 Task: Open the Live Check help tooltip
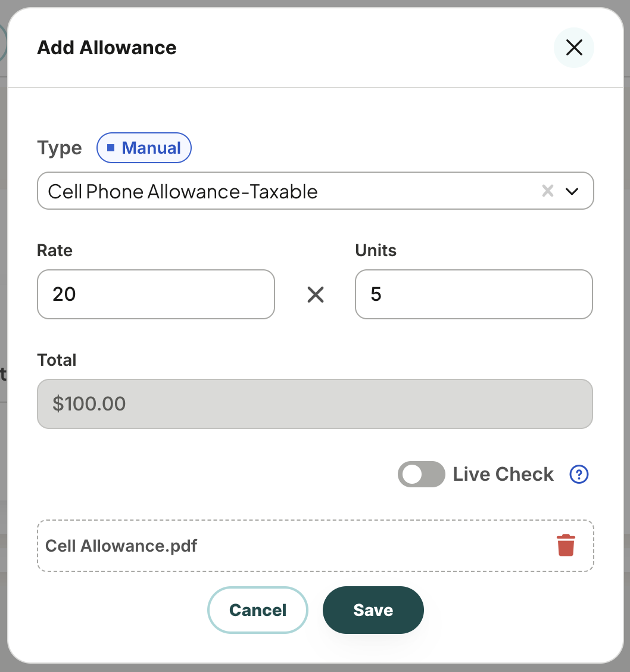579,474
